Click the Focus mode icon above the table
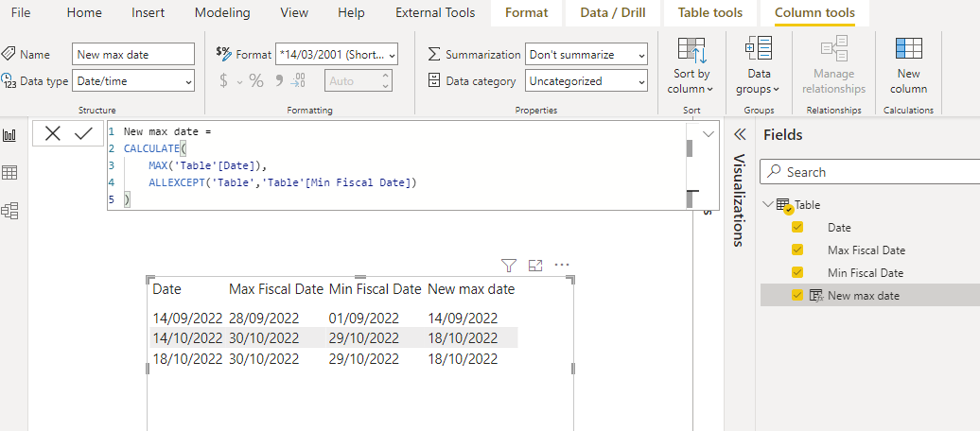The height and width of the screenshot is (431, 980). 535,267
